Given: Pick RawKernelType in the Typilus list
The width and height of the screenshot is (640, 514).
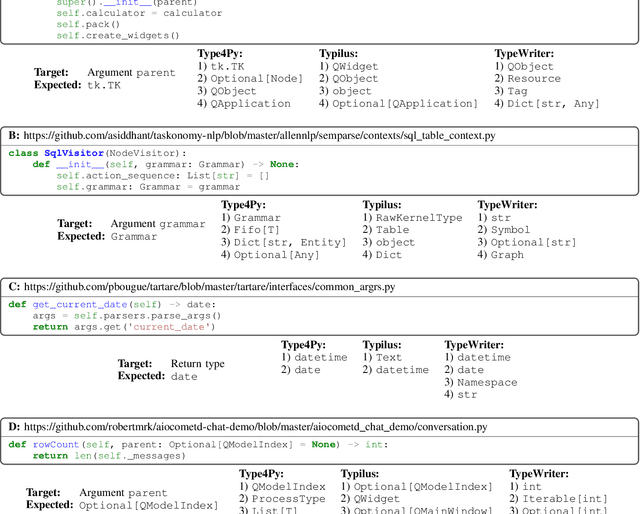Looking at the screenshot, I should click(418, 217).
